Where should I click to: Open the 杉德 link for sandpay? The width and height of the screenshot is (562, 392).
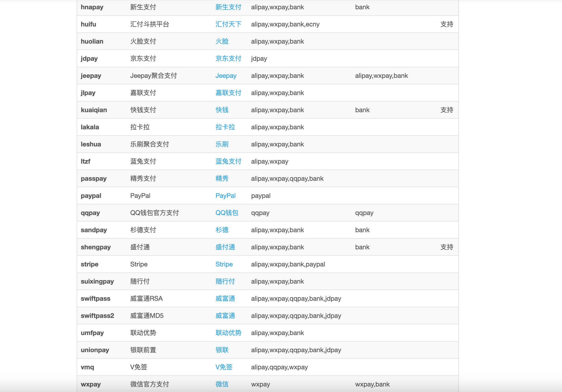pyautogui.click(x=222, y=230)
